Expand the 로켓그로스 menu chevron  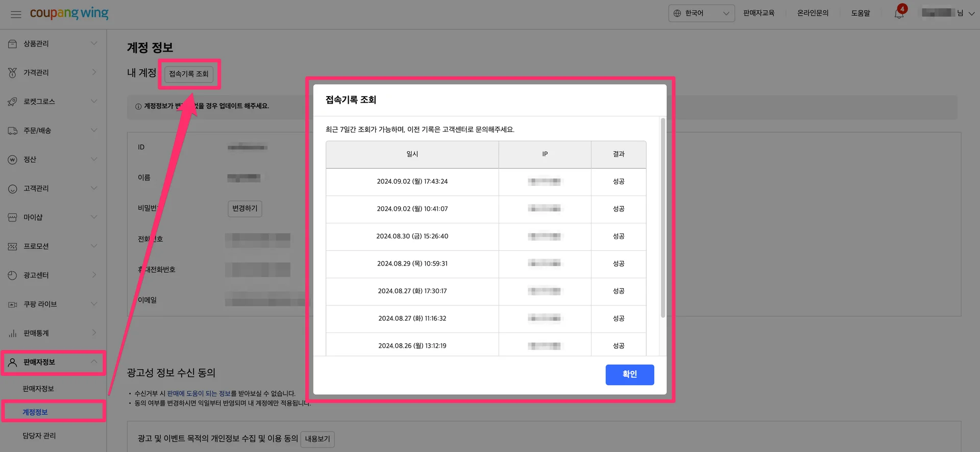click(x=94, y=101)
